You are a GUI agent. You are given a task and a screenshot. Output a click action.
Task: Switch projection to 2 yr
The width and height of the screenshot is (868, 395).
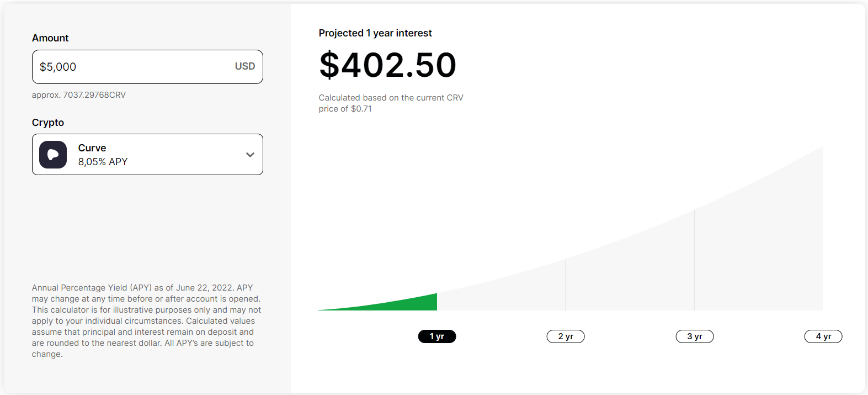[566, 336]
